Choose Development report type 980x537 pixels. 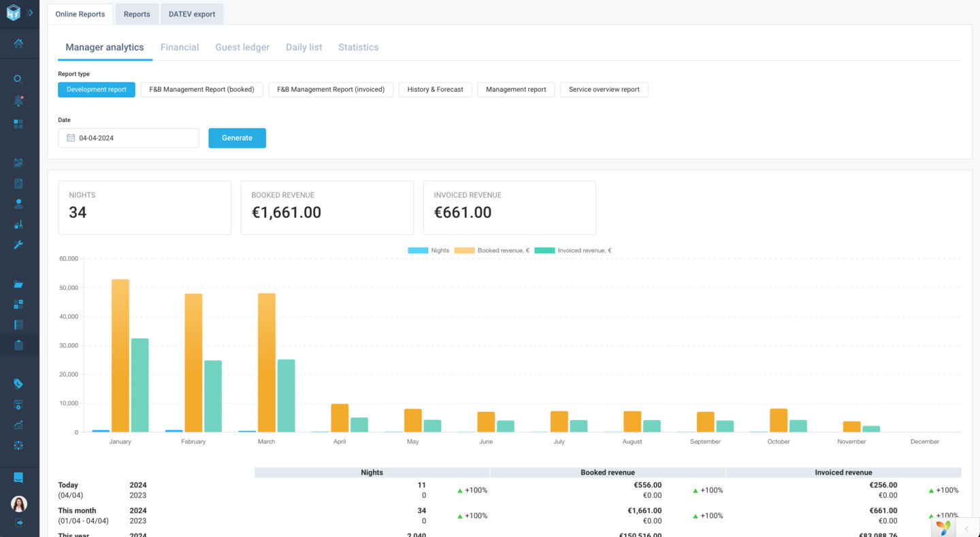pyautogui.click(x=97, y=89)
